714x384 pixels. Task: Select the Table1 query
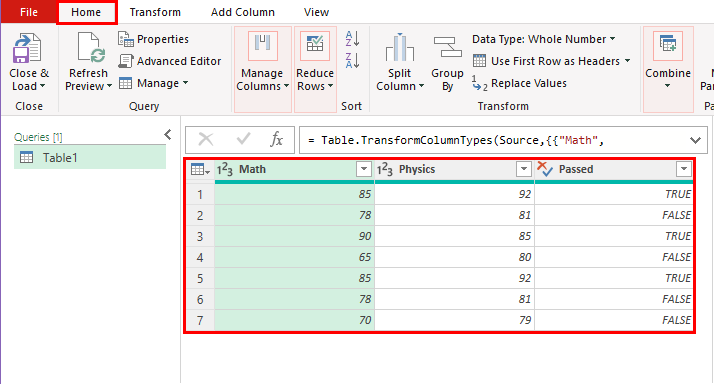tap(90, 158)
